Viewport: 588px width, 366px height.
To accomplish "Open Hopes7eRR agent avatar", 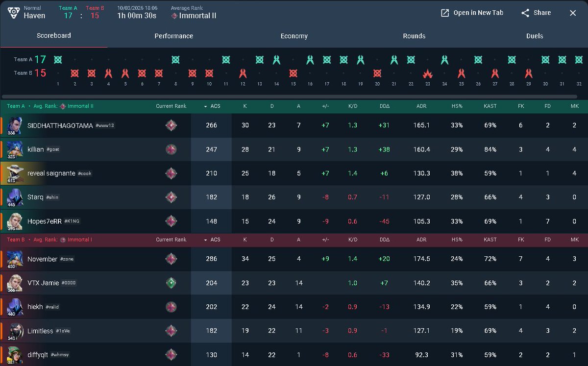I will pos(14,221).
